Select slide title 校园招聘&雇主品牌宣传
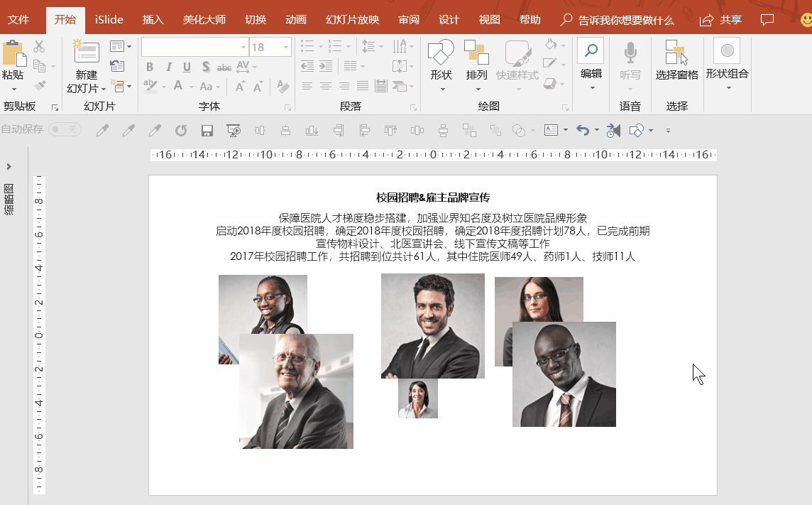Screen dimensions: 812x505 (433, 197)
